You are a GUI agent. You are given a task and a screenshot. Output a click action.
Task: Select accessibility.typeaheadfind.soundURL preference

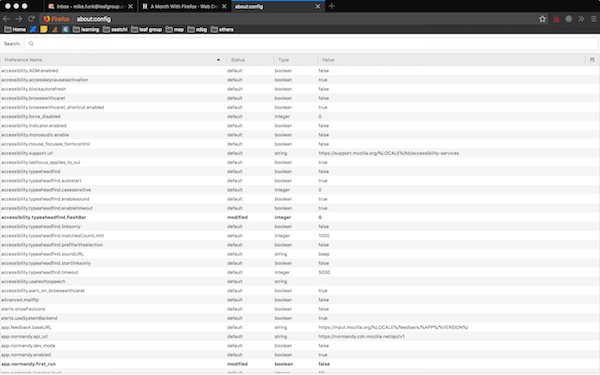tap(300, 254)
